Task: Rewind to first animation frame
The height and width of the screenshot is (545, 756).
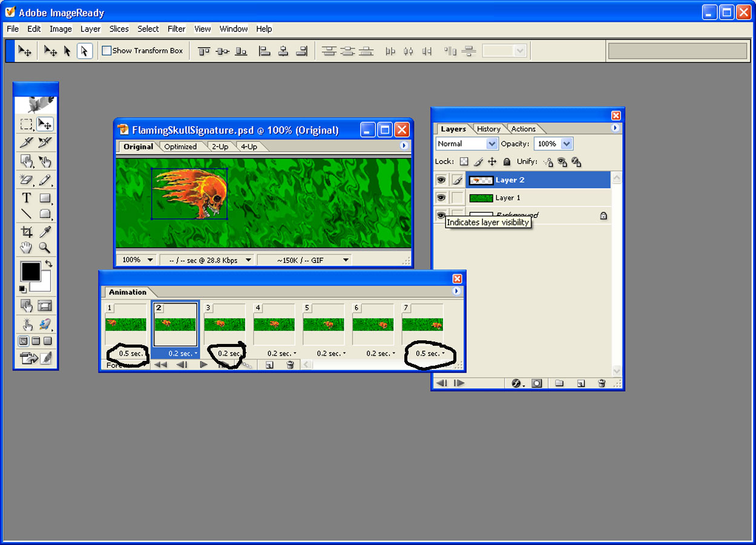Action: pyautogui.click(x=160, y=365)
